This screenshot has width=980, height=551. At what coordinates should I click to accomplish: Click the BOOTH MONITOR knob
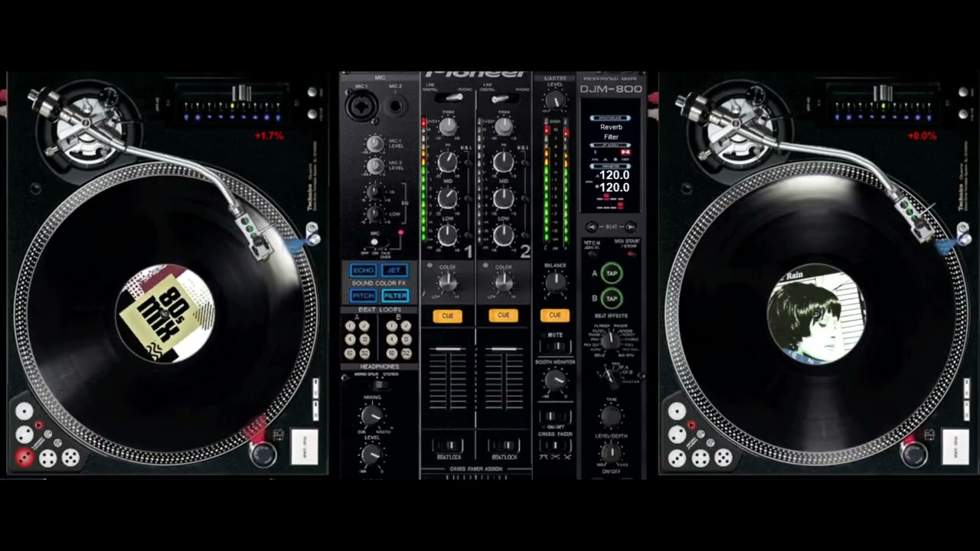coord(555,380)
